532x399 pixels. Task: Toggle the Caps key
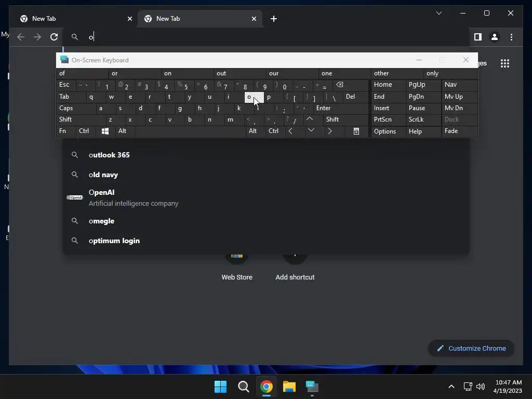click(76, 108)
